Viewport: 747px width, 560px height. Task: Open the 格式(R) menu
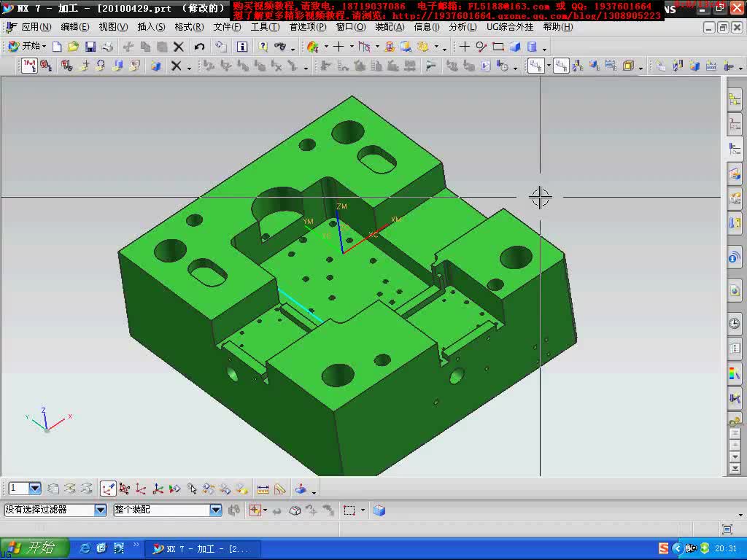click(x=189, y=27)
